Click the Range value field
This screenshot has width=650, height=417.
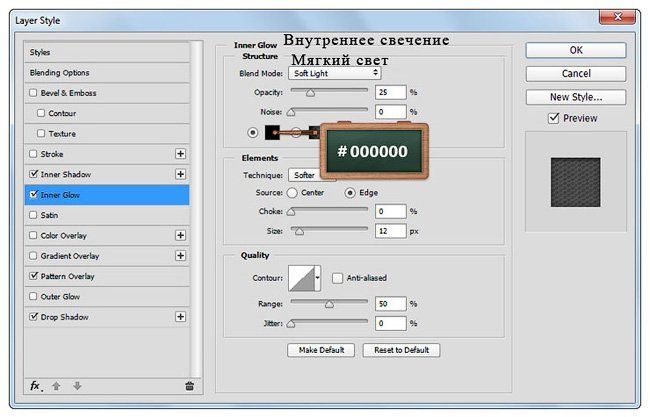(x=391, y=304)
